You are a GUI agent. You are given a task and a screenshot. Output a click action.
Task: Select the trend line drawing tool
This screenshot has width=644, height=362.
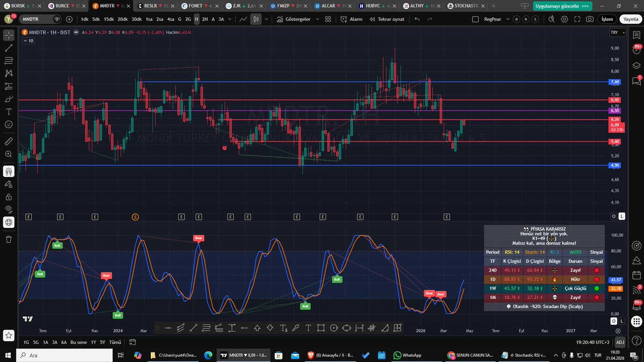pos(9,48)
